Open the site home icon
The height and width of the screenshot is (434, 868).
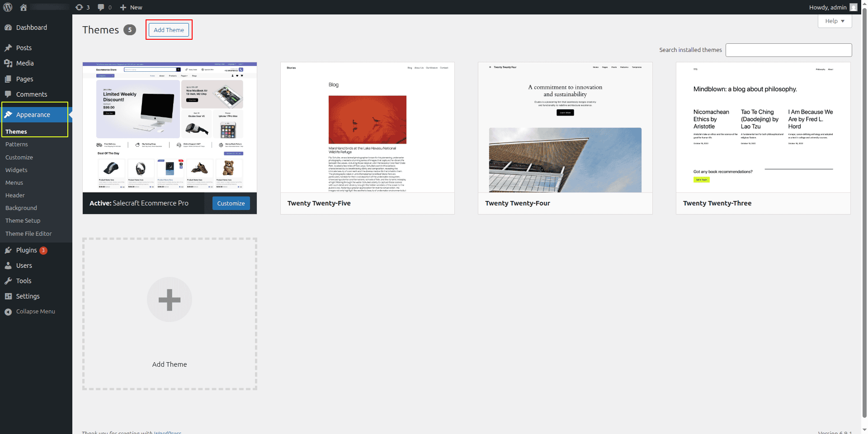[24, 7]
